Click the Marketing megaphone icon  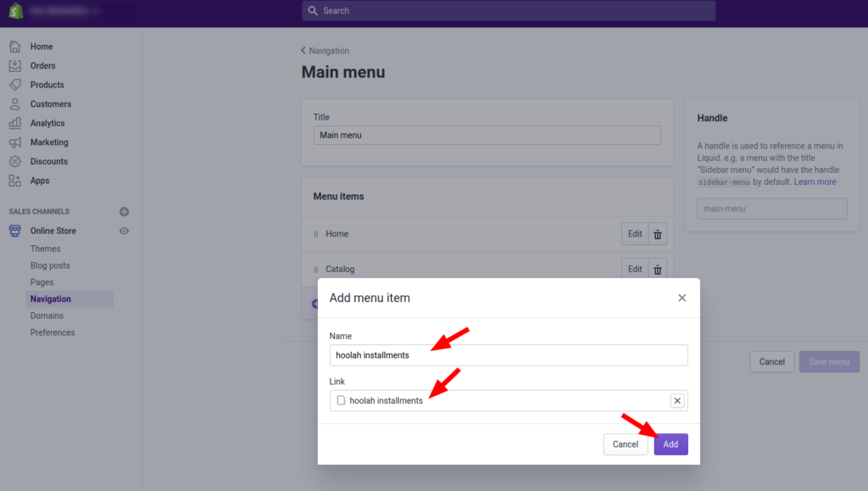coord(15,142)
